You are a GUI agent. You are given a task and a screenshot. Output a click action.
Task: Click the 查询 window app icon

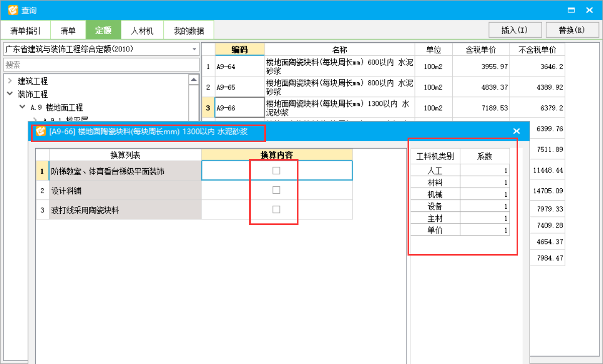pyautogui.click(x=13, y=10)
